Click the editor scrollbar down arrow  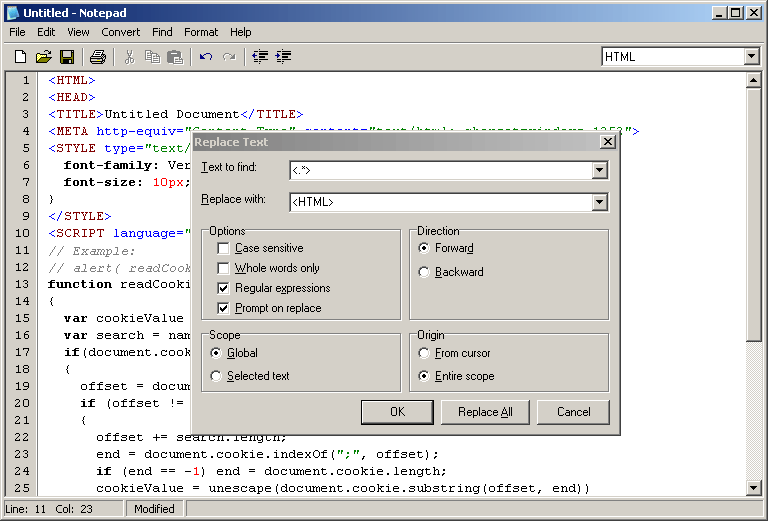[x=753, y=488]
